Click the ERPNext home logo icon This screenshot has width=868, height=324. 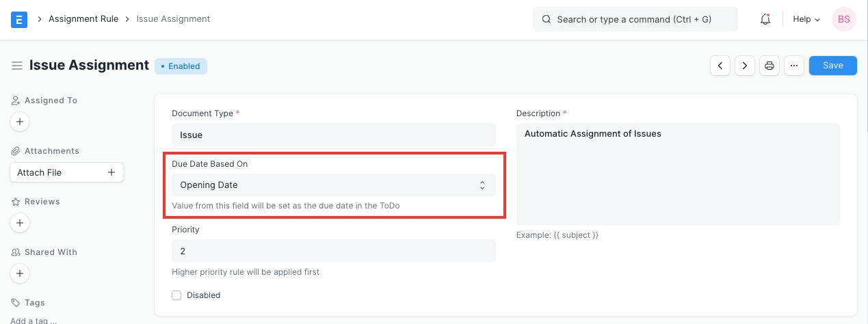19,19
